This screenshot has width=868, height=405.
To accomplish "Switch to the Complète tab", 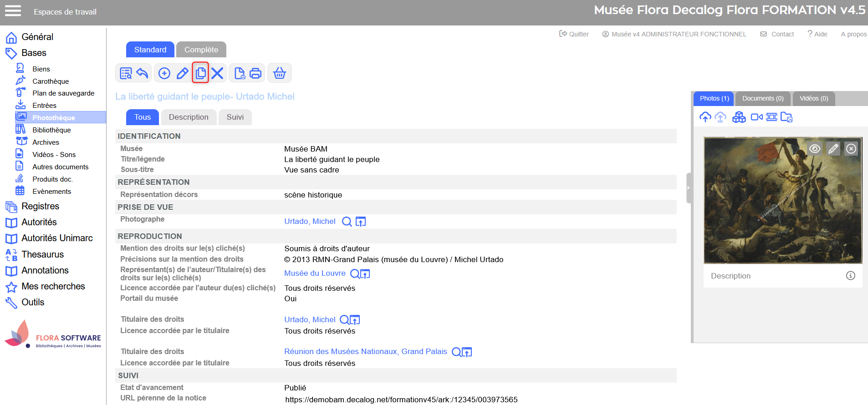I will coord(201,50).
